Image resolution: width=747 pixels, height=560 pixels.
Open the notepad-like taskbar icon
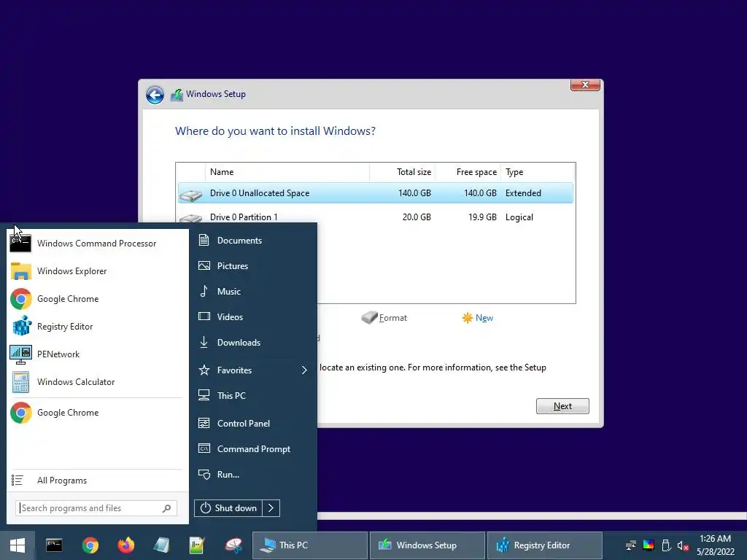click(x=161, y=545)
